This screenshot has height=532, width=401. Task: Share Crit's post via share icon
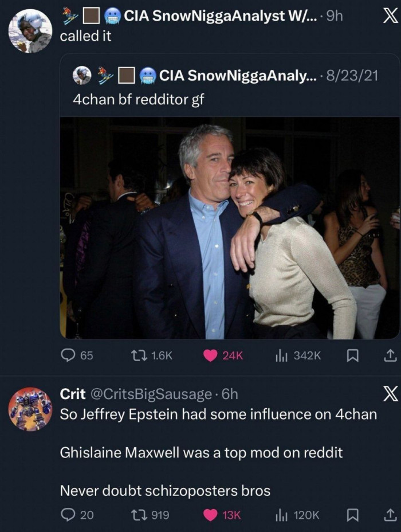click(390, 515)
